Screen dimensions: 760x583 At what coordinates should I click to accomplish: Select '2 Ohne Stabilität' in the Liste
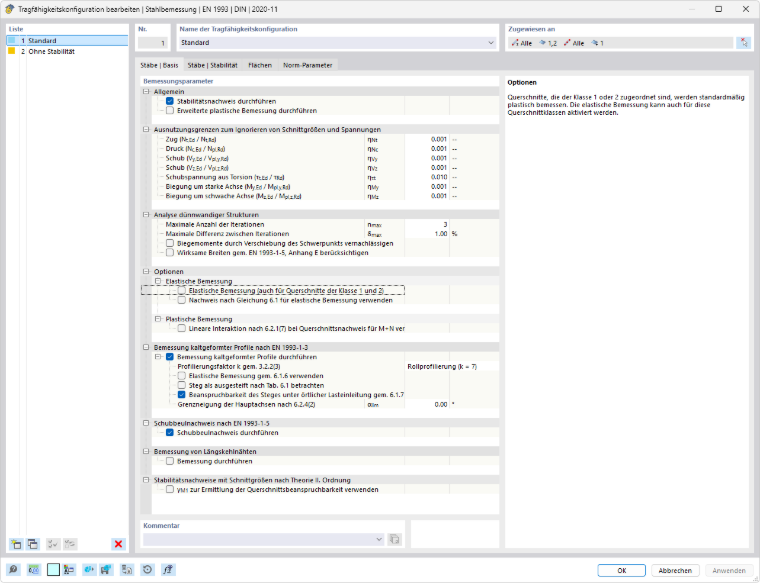[x=67, y=51]
